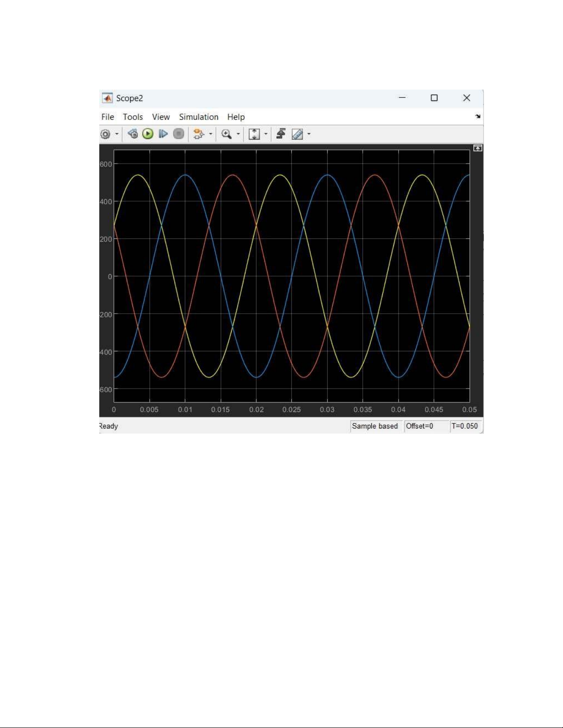This screenshot has height=728, width=563.
Task: Open the Help menu
Action: coord(236,117)
